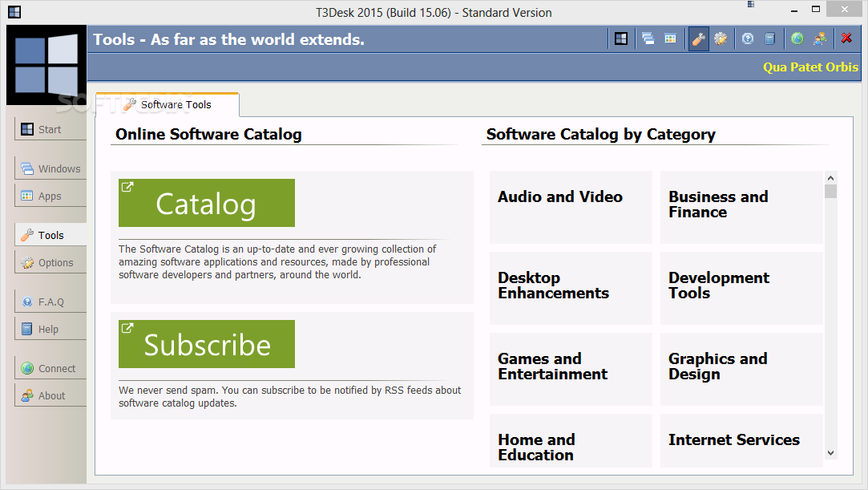The width and height of the screenshot is (868, 490).
Task: Click category list scroll up arrow
Action: click(830, 178)
